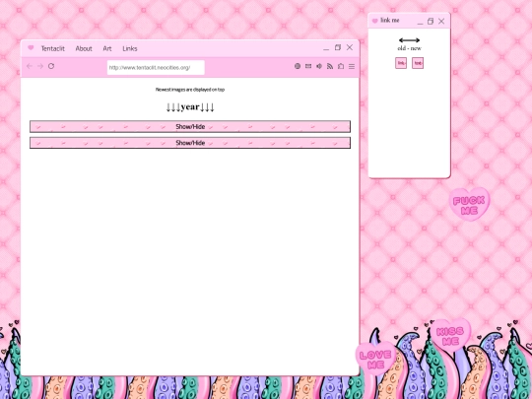532x399 pixels.
Task: Click the RSS feed icon
Action: (x=330, y=66)
